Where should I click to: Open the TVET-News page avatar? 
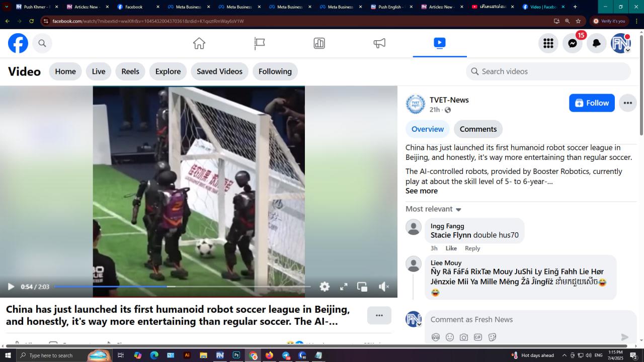(x=416, y=104)
